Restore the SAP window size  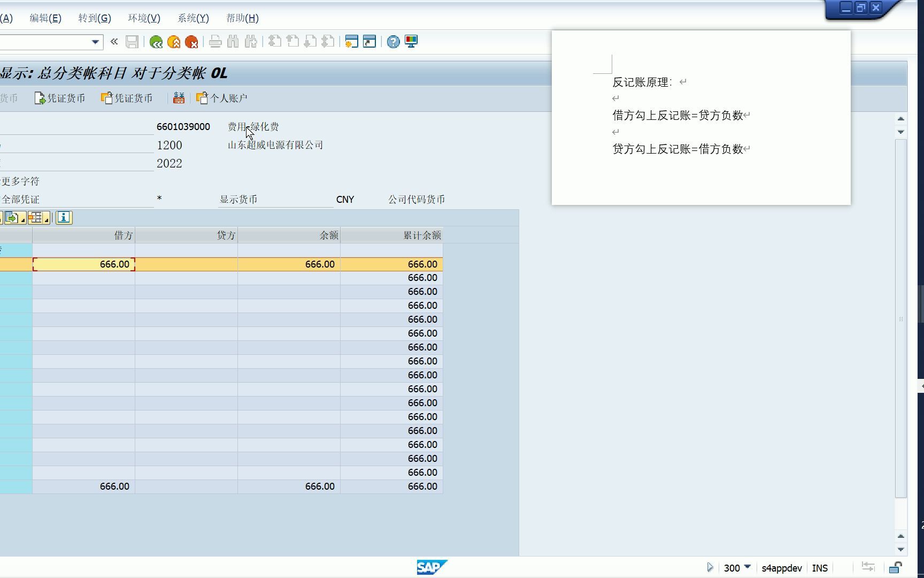861,7
